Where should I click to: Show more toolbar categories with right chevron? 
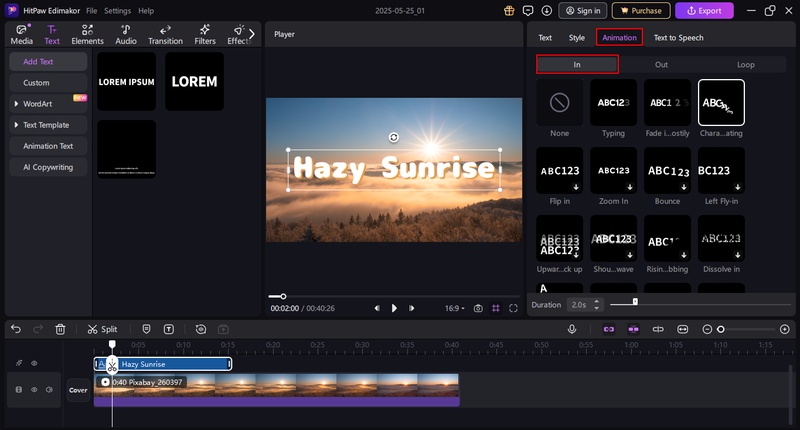tap(252, 34)
